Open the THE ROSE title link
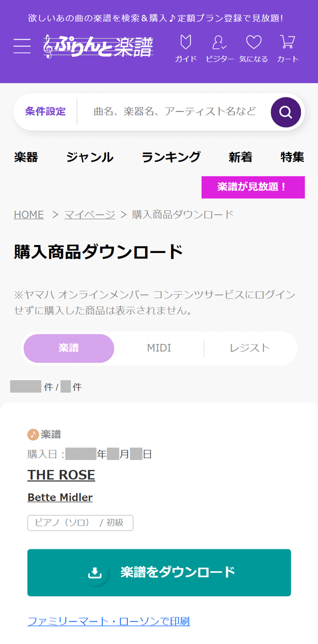This screenshot has height=644, width=318. tap(61, 475)
